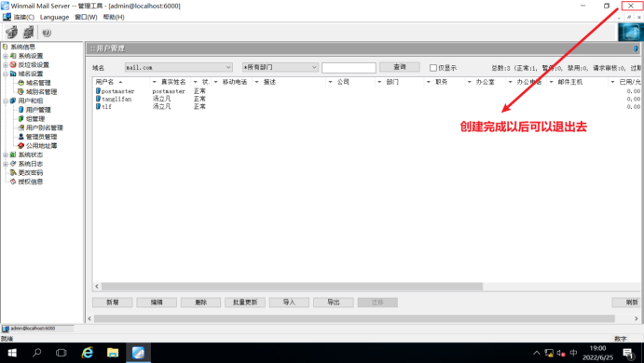Expand the 系统日志 tree node
Image resolution: width=644 pixels, height=363 pixels.
(x=6, y=164)
